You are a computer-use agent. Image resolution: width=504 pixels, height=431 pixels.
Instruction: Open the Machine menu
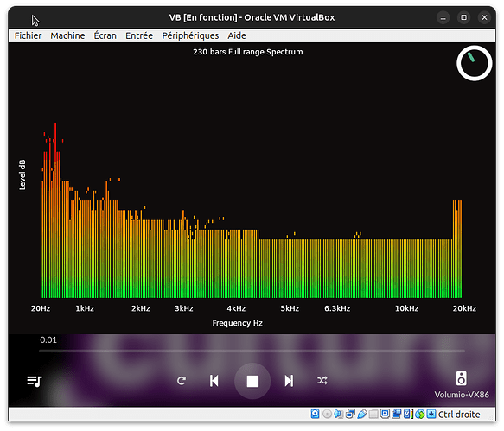pyautogui.click(x=67, y=35)
